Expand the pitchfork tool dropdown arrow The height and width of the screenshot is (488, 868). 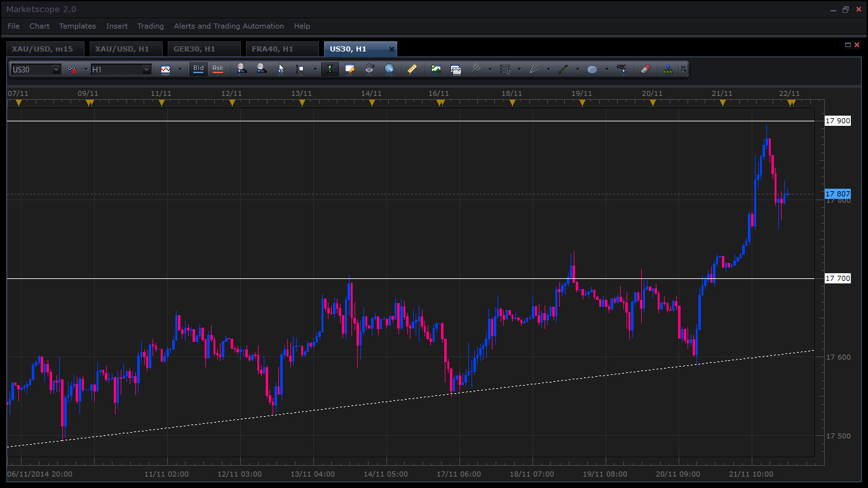point(490,69)
